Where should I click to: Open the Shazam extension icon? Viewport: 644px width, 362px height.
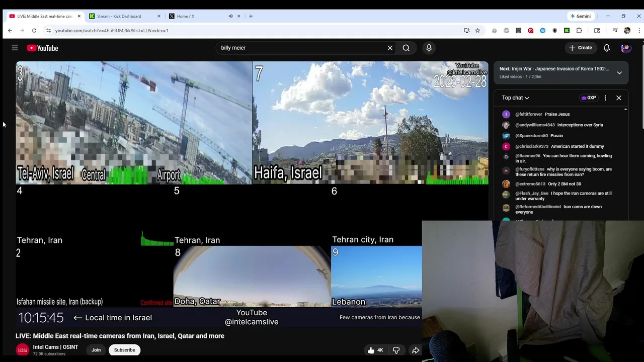pos(542,31)
